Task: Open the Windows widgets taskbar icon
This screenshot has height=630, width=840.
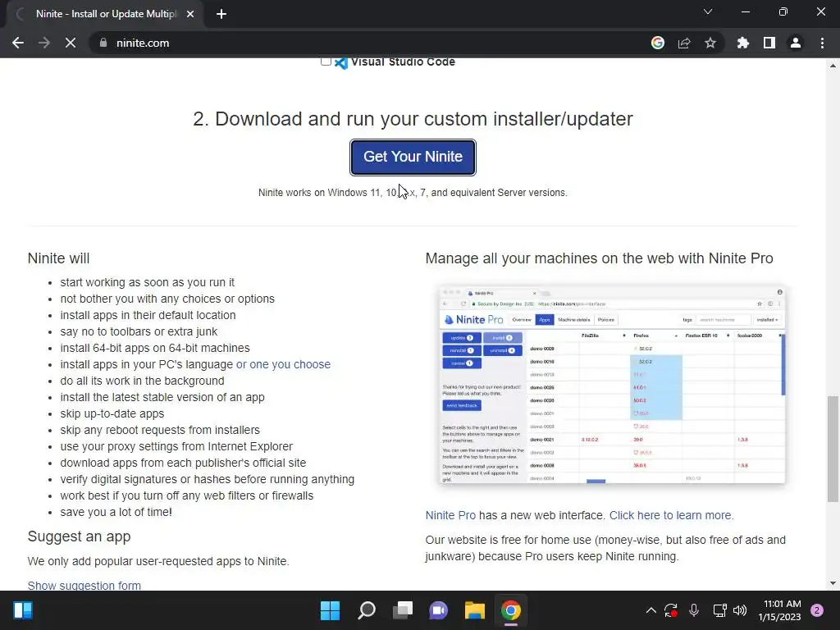Action: click(23, 610)
